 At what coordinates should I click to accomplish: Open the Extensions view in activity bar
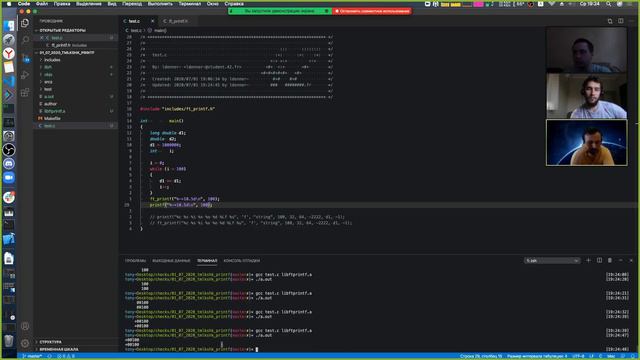tap(25, 93)
